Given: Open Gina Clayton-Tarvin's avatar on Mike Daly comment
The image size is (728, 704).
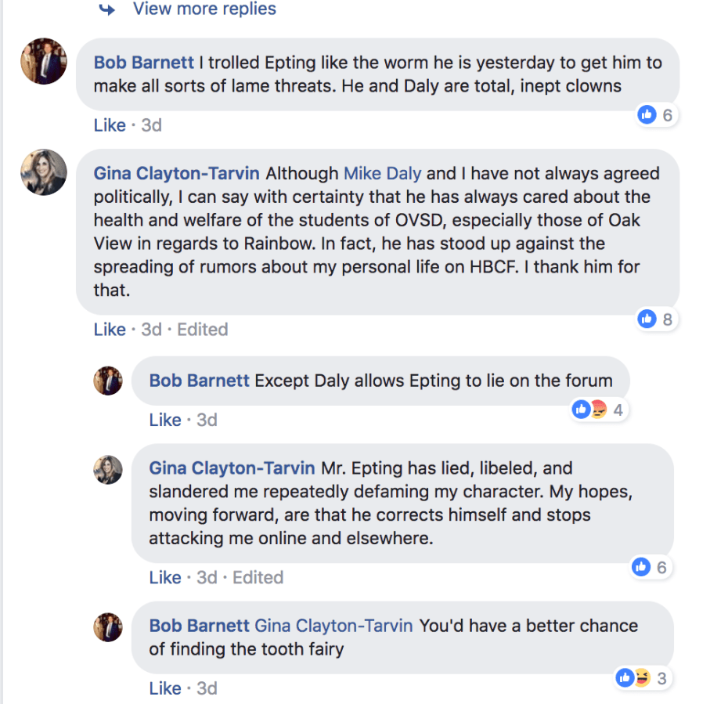Looking at the screenshot, I should click(x=44, y=172).
